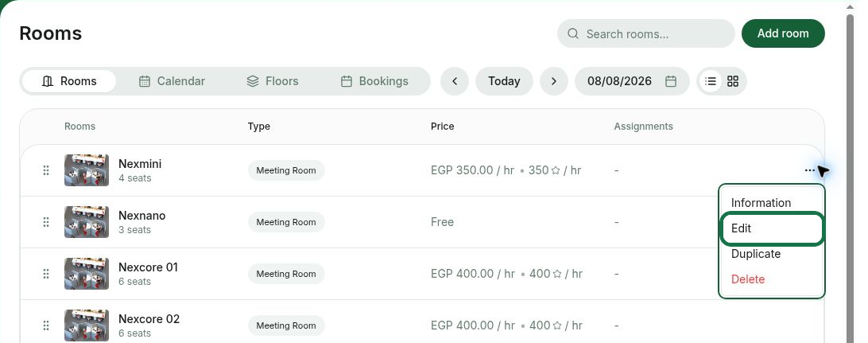
Task: Click the page vertical scrollbar
Action: 851,177
